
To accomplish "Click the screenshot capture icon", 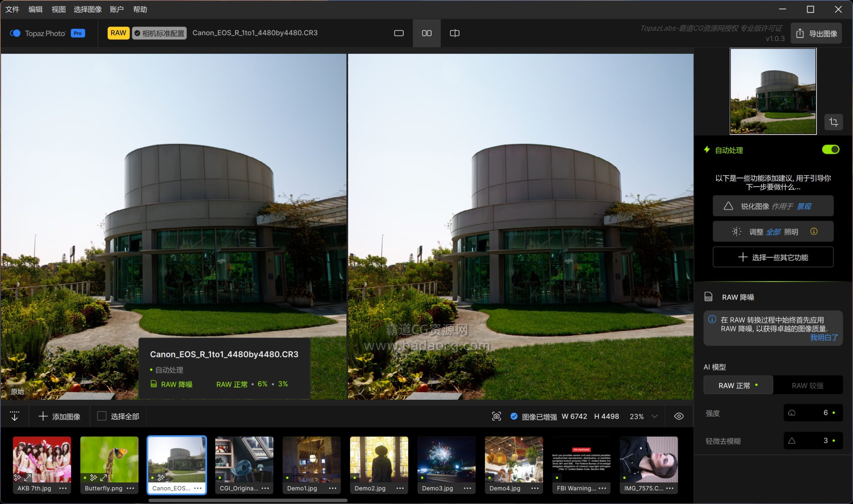I will point(496,416).
